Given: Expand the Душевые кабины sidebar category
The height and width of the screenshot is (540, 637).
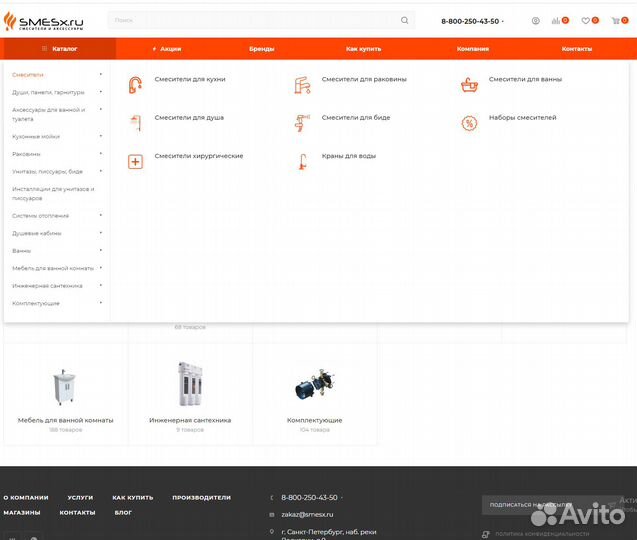Looking at the screenshot, I should click(x=100, y=233).
